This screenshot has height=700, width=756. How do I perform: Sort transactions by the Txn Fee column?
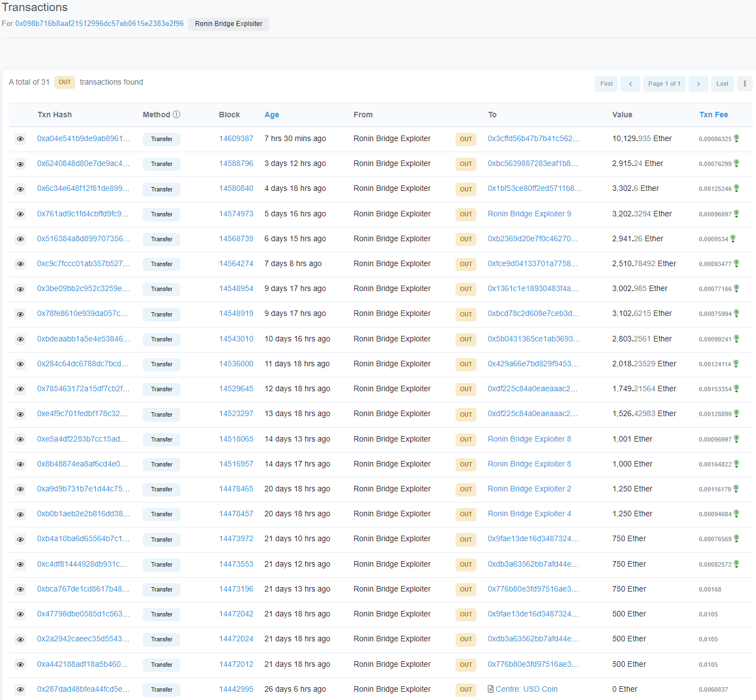tap(713, 114)
